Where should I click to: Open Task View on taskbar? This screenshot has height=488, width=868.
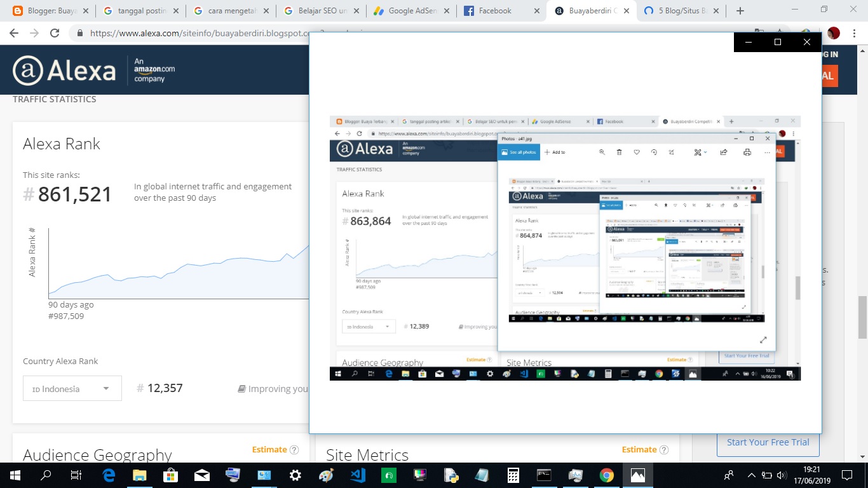point(76,475)
